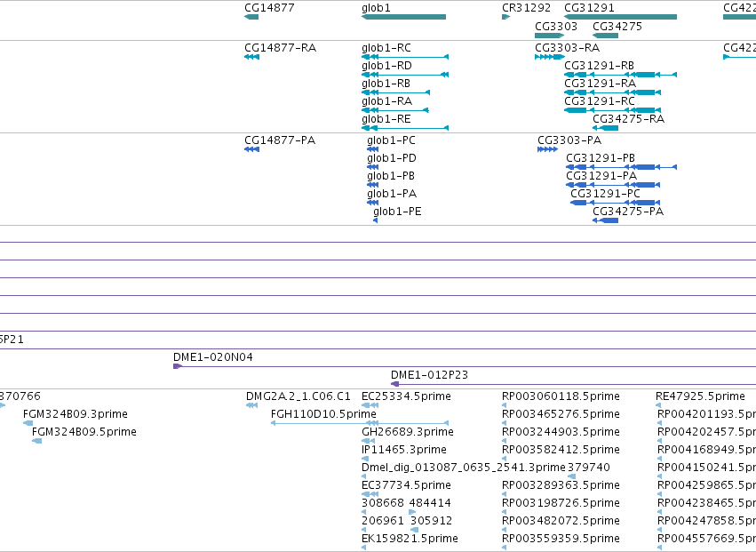This screenshot has width=756, height=552.
Task: Open feature 206961
Action: click(363, 530)
